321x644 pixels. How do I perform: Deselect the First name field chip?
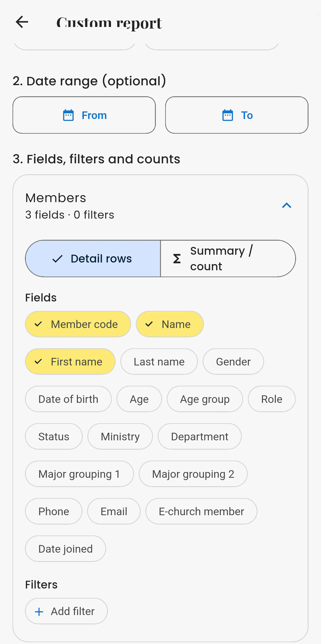click(x=70, y=361)
